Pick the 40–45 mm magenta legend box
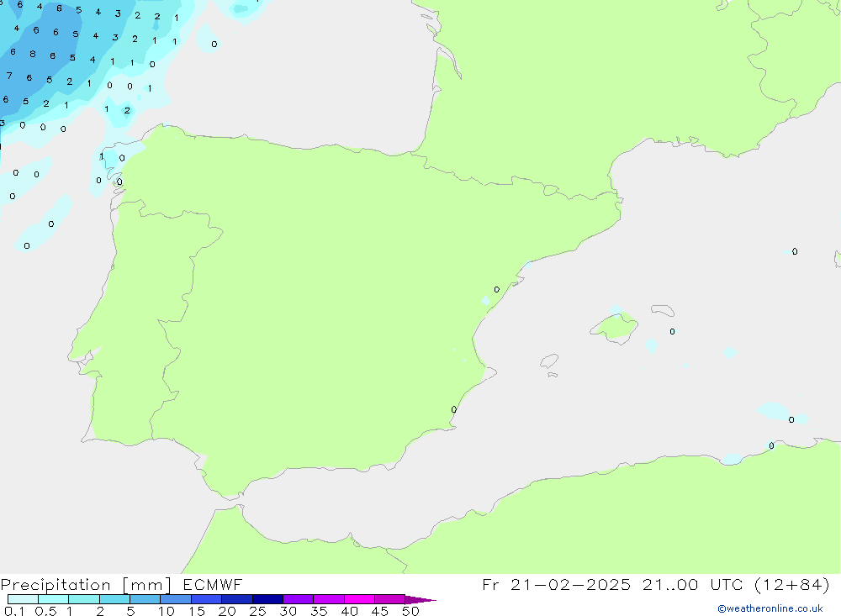The width and height of the screenshot is (841, 616). pos(359,599)
